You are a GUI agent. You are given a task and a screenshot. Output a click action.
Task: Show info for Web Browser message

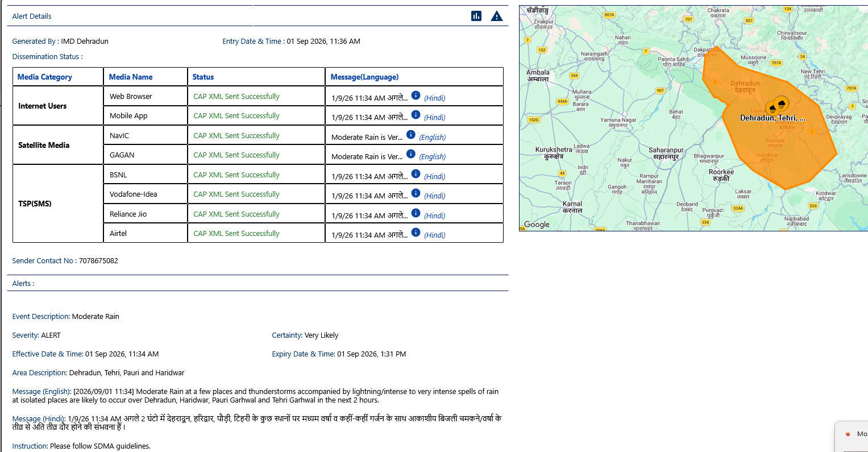(x=416, y=96)
